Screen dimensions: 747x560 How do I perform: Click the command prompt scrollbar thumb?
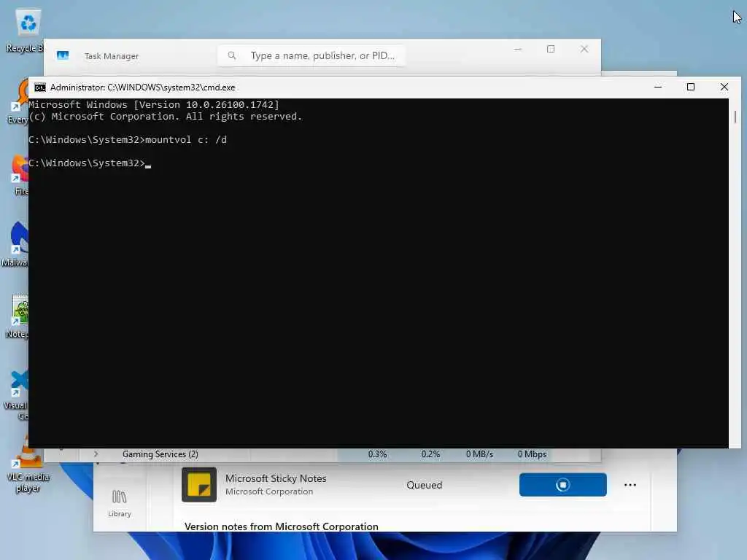tap(735, 117)
